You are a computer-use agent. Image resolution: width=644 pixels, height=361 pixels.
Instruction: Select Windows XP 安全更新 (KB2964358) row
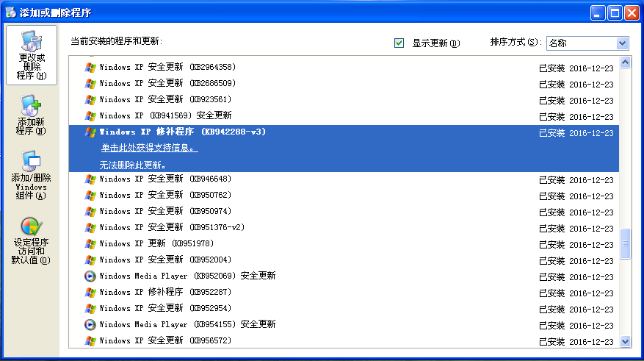pos(344,67)
